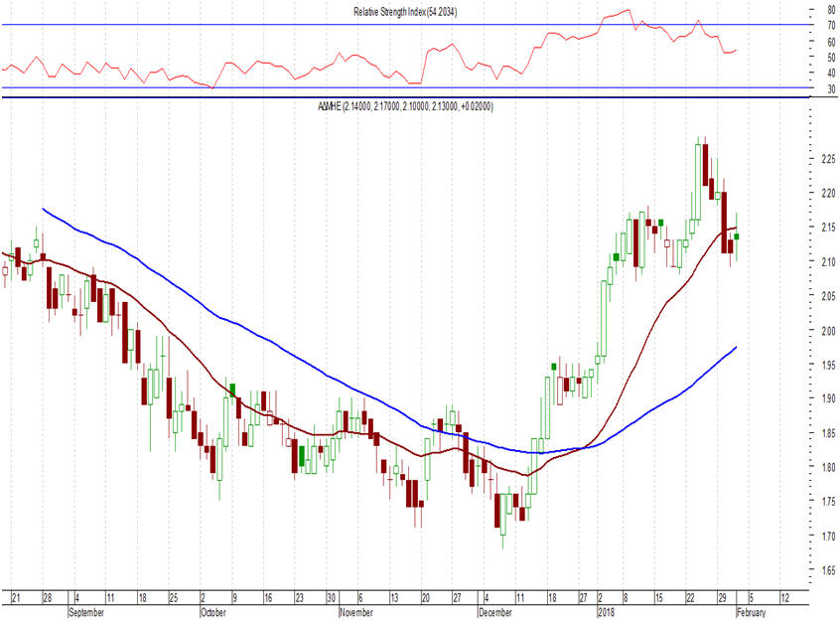Click the date tick labeled 23

coord(300,598)
